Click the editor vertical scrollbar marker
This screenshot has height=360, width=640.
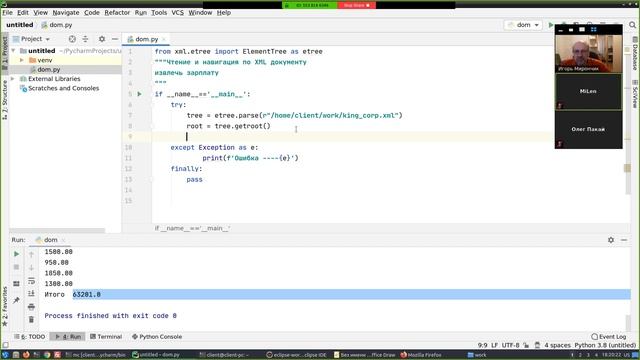click(627, 168)
